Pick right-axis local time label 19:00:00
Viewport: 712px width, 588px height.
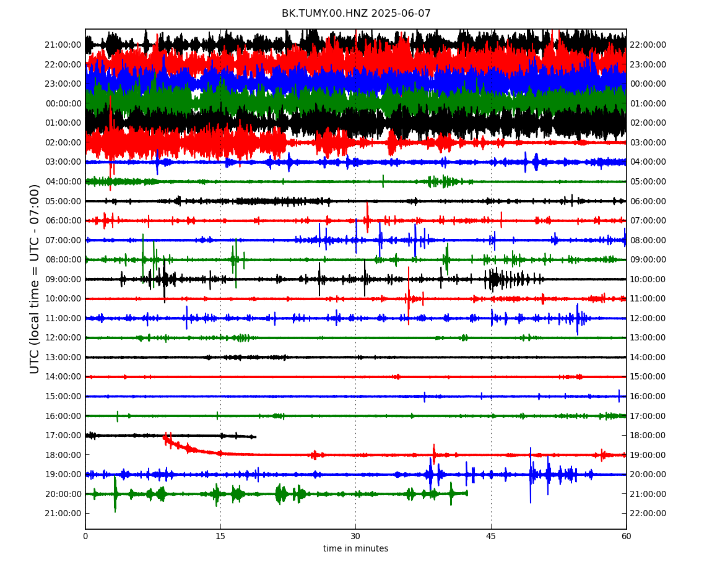[648, 455]
